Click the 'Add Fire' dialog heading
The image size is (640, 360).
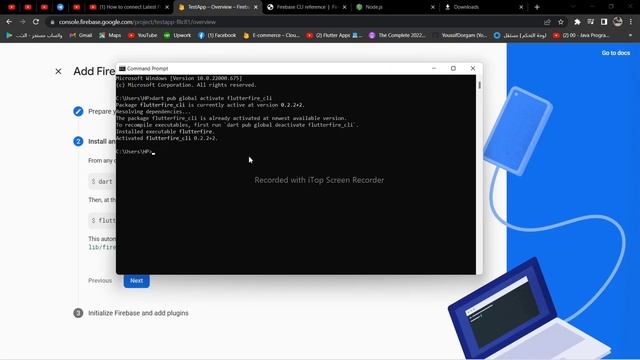click(94, 71)
